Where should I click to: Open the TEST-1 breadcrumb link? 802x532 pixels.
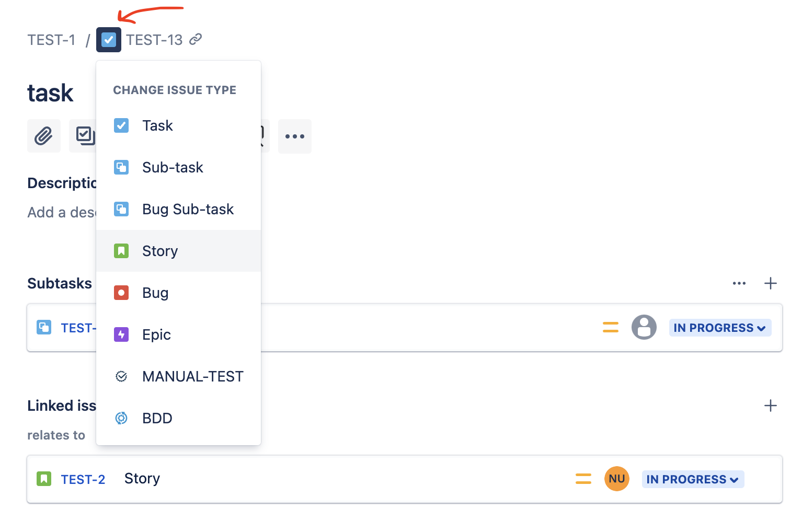click(x=51, y=39)
